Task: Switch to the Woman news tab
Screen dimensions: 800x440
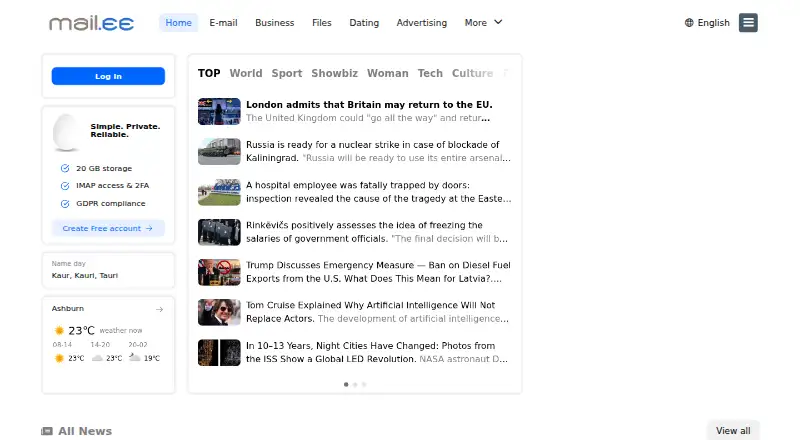Action: (x=388, y=73)
